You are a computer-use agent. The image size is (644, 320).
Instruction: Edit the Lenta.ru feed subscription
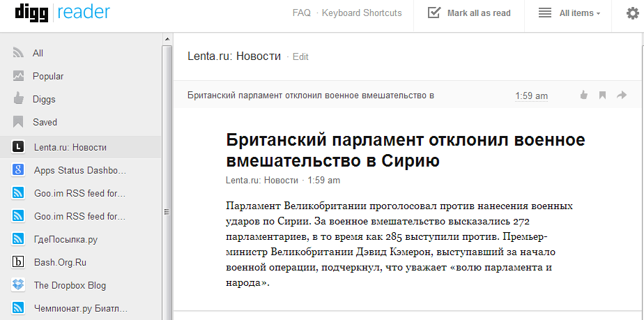pyautogui.click(x=300, y=57)
